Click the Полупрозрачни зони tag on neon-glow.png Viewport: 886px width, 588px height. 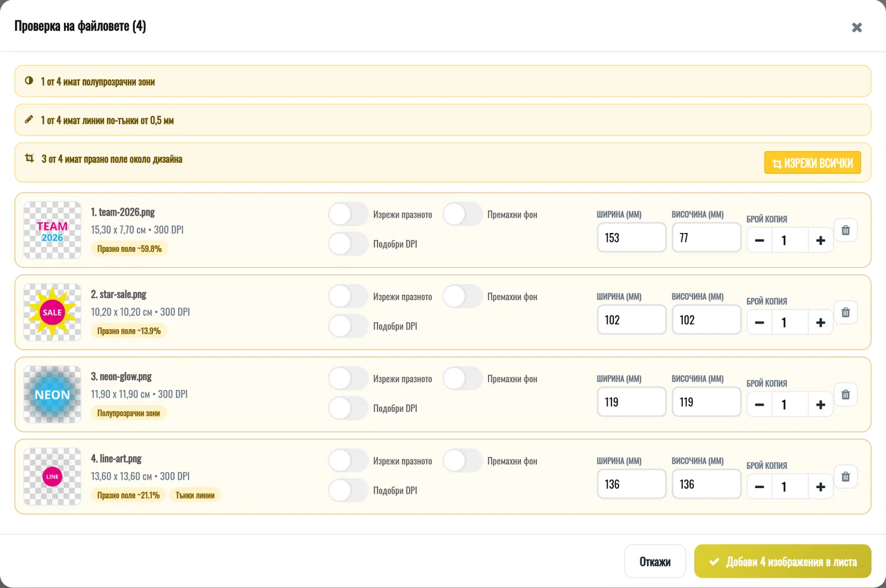[128, 413]
